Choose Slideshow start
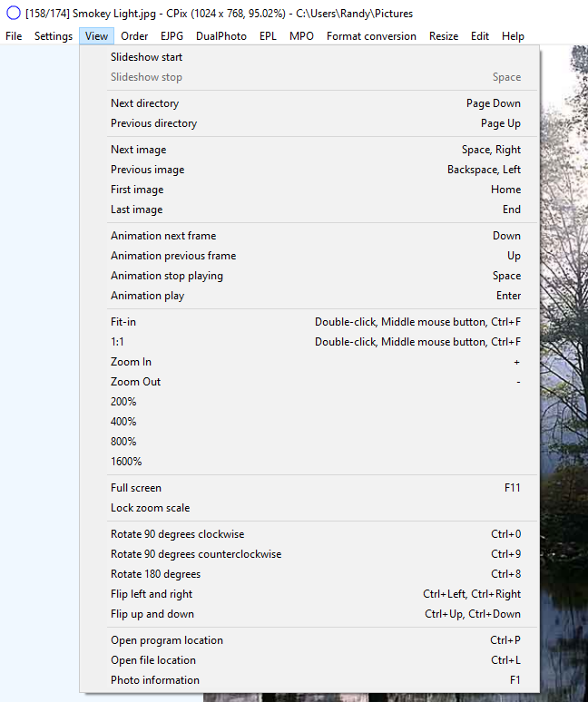Viewport: 588px width, 702px height. coord(309,57)
